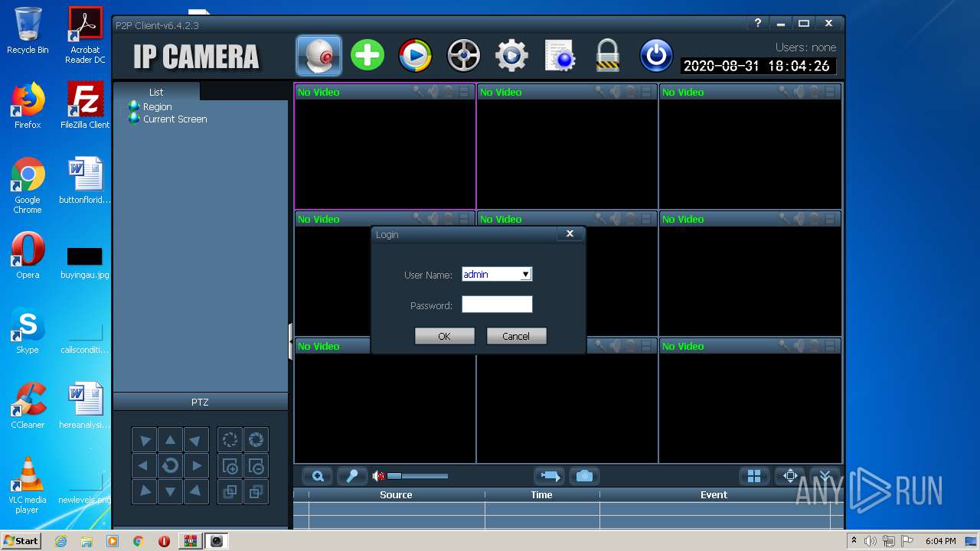This screenshot has width=980, height=551.
Task: Click the padlock lock icon
Action: (607, 56)
